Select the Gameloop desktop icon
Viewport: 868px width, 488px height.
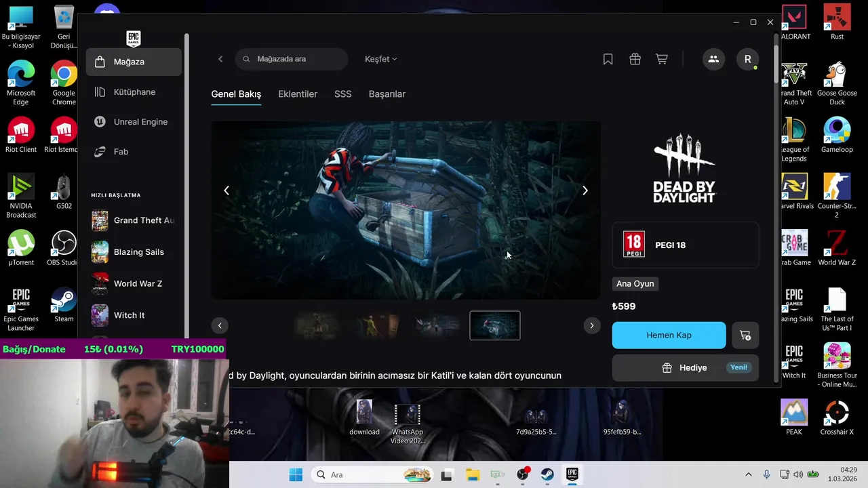pos(837,136)
